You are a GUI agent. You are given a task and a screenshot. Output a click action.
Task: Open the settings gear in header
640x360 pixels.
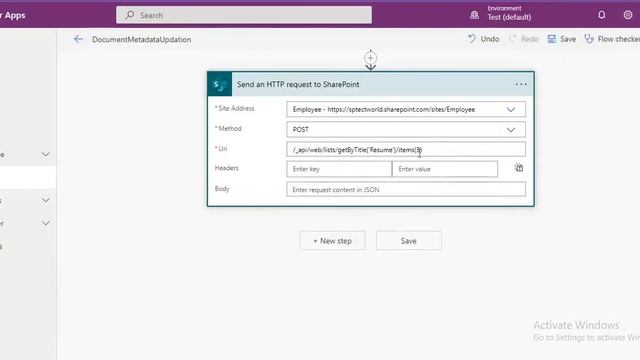pos(628,15)
